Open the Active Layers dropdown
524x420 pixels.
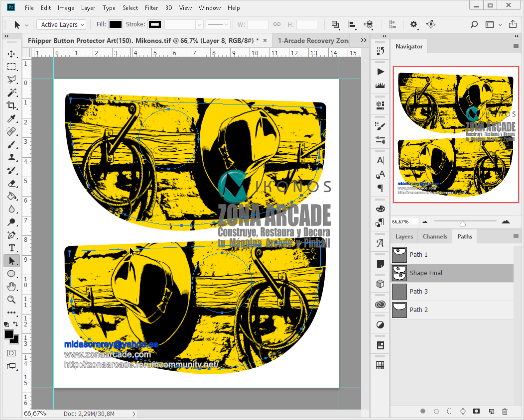62,24
